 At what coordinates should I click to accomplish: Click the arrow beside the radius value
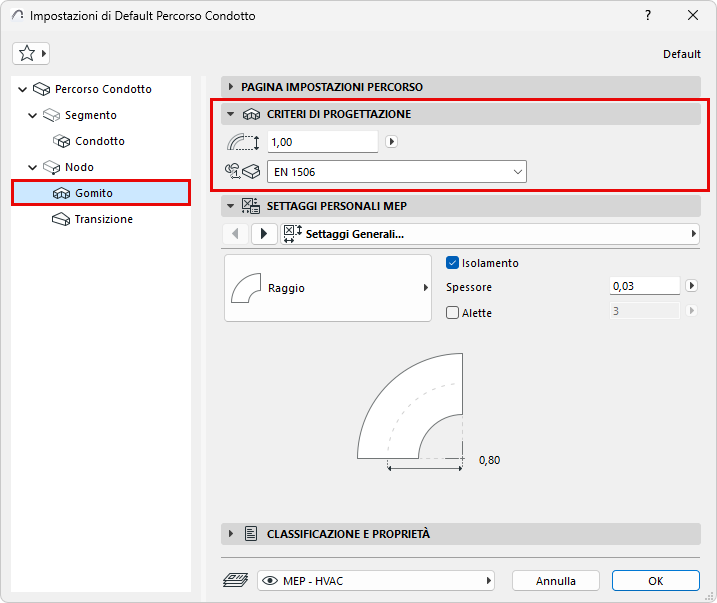392,142
